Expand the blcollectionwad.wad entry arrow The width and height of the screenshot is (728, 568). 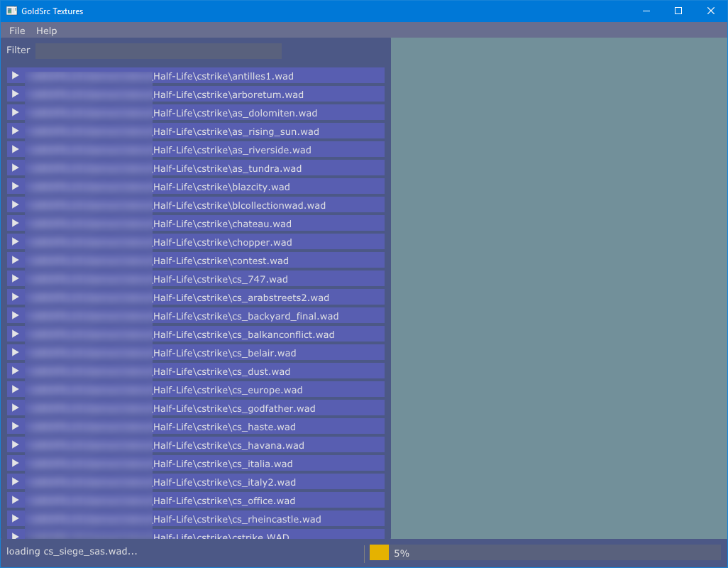pyautogui.click(x=16, y=204)
